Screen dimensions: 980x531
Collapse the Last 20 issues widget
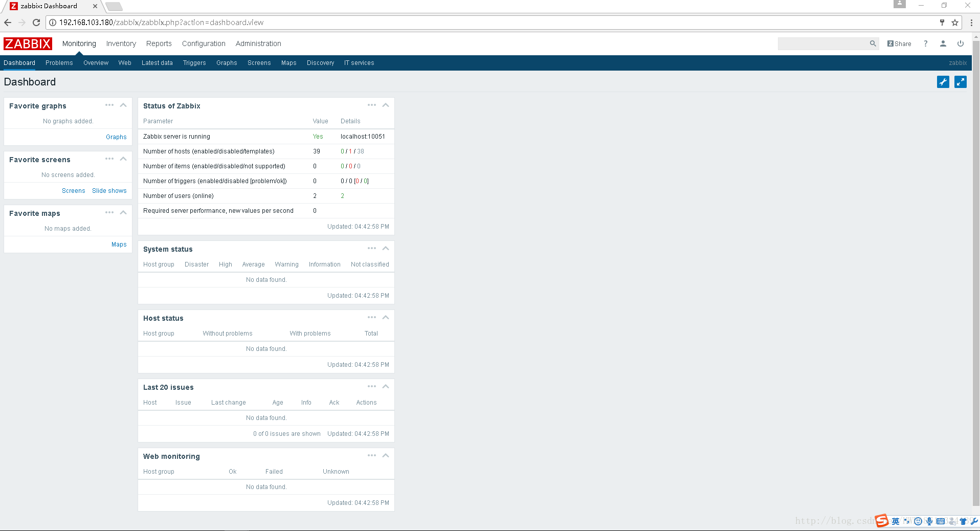pyautogui.click(x=386, y=387)
